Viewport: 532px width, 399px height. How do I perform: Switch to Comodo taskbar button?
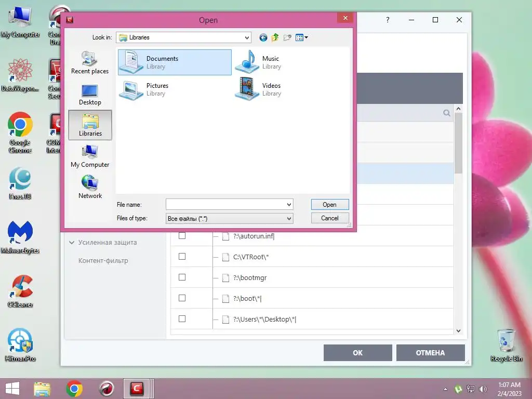point(137,389)
